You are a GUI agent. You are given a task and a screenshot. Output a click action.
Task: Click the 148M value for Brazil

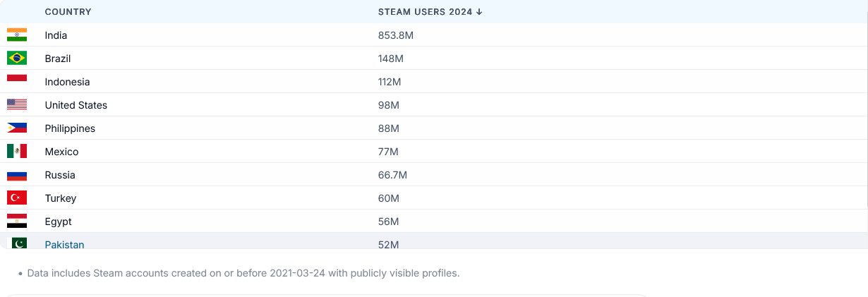[391, 59]
